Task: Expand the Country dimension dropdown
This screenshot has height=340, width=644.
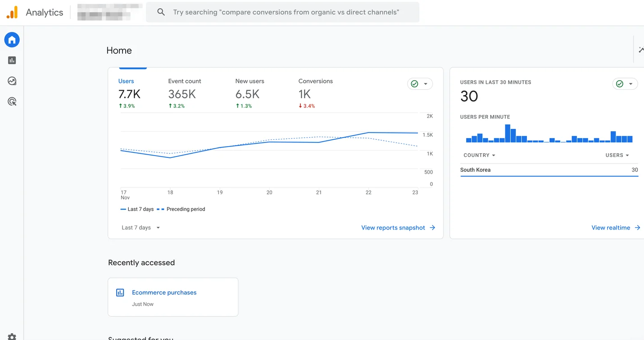Action: [x=479, y=155]
